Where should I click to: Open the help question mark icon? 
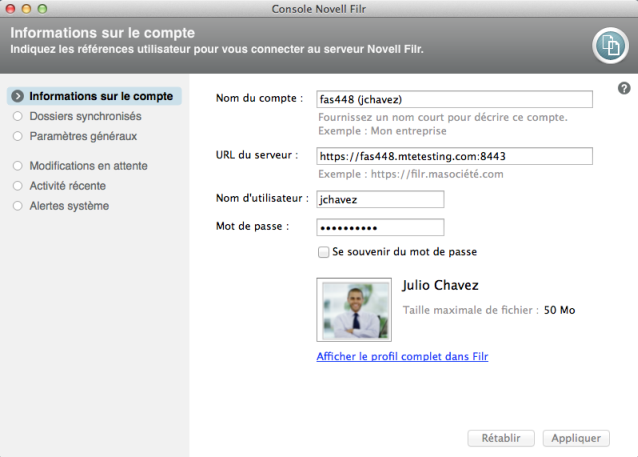pyautogui.click(x=624, y=88)
